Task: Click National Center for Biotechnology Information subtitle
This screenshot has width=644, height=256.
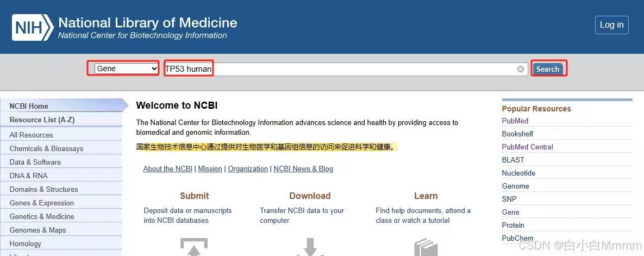Action: [142, 35]
